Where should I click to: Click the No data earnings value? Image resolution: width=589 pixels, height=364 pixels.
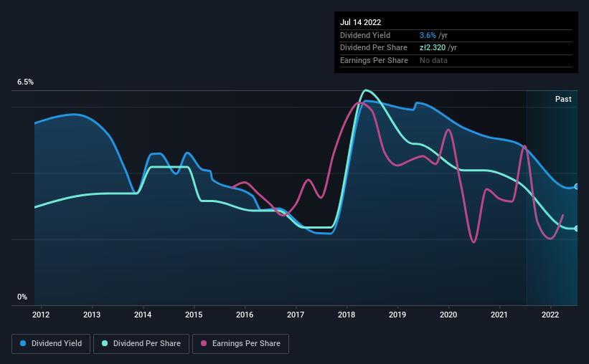pos(433,60)
